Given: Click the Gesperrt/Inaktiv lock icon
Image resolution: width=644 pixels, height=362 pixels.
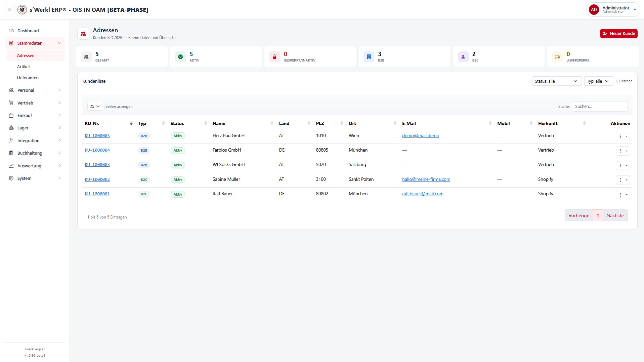Looking at the screenshot, I should (274, 57).
